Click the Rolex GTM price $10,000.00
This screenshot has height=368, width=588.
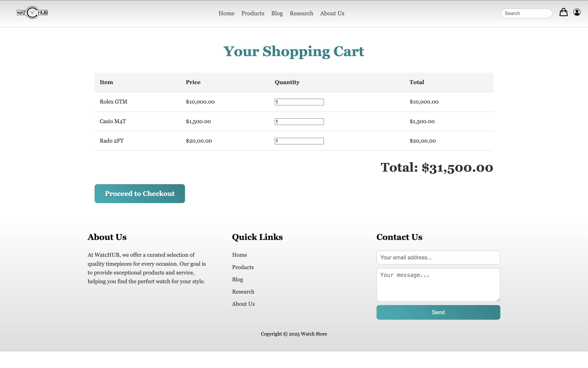click(200, 102)
